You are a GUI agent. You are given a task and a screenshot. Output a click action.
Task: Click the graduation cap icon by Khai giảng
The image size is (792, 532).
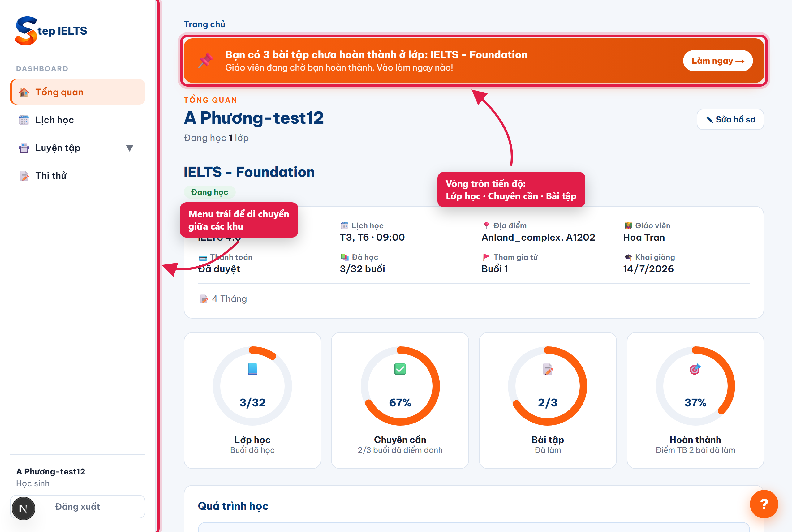click(x=628, y=257)
